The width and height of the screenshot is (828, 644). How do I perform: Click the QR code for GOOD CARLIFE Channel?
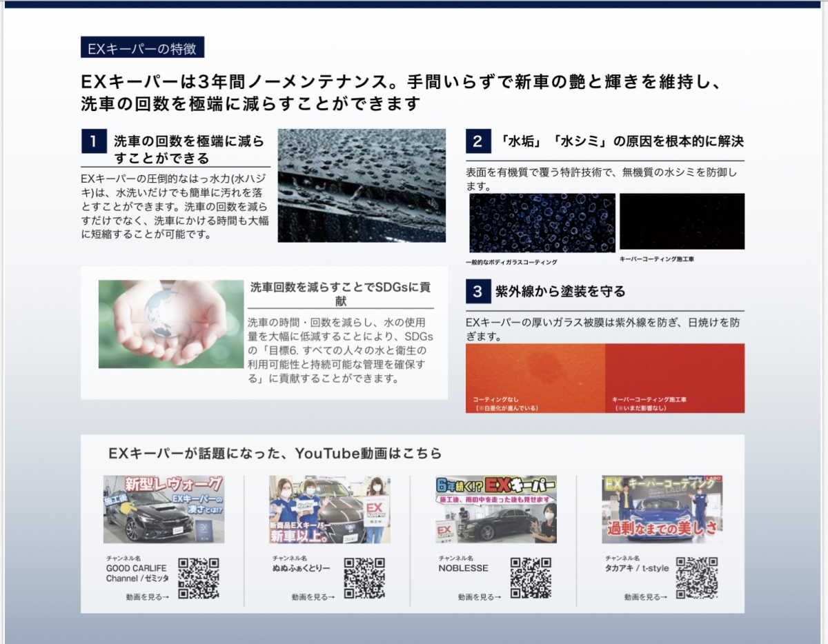coord(199,578)
